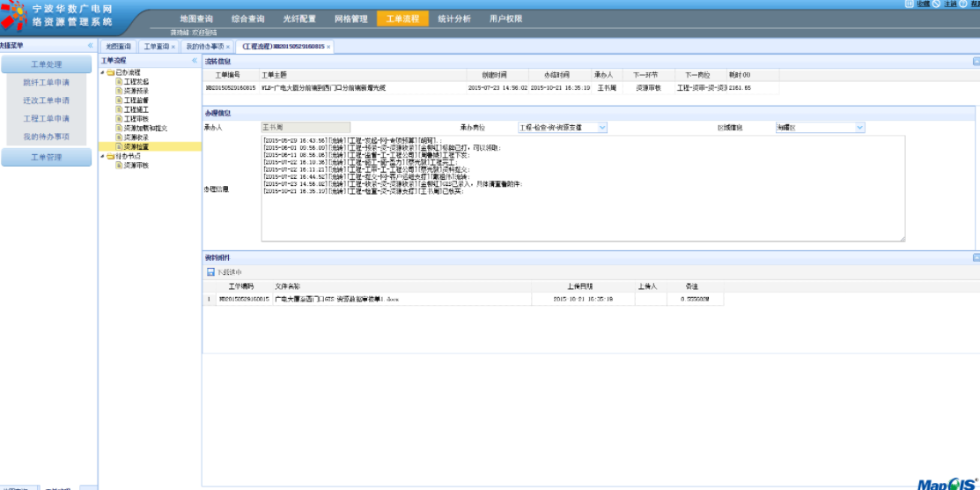Click the 工单管理 button
The width and height of the screenshot is (980, 490).
(46, 157)
